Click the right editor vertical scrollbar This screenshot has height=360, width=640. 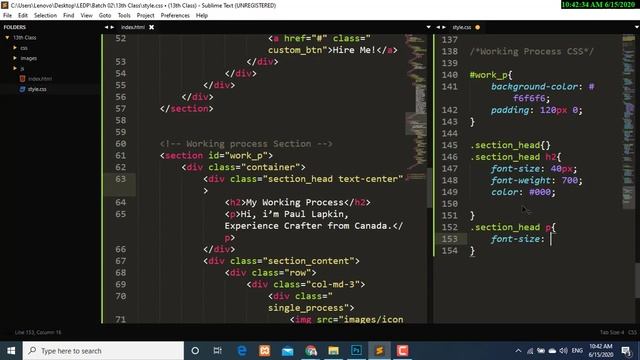click(x=638, y=280)
